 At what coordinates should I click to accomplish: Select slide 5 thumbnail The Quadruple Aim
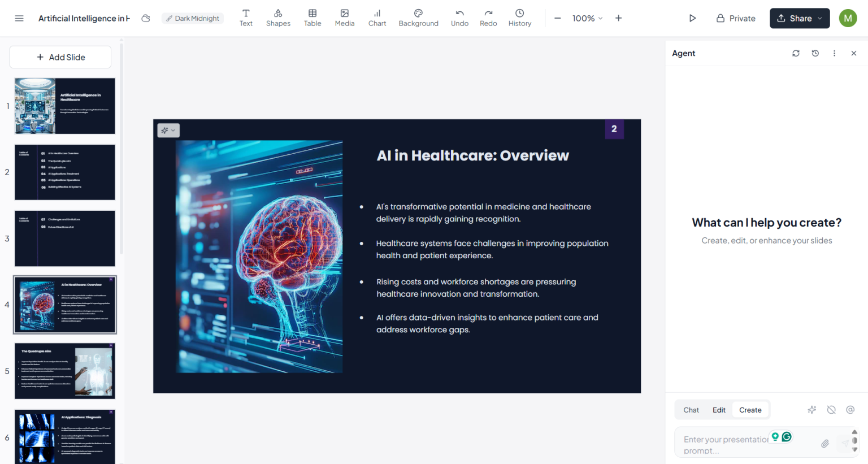[x=65, y=371]
